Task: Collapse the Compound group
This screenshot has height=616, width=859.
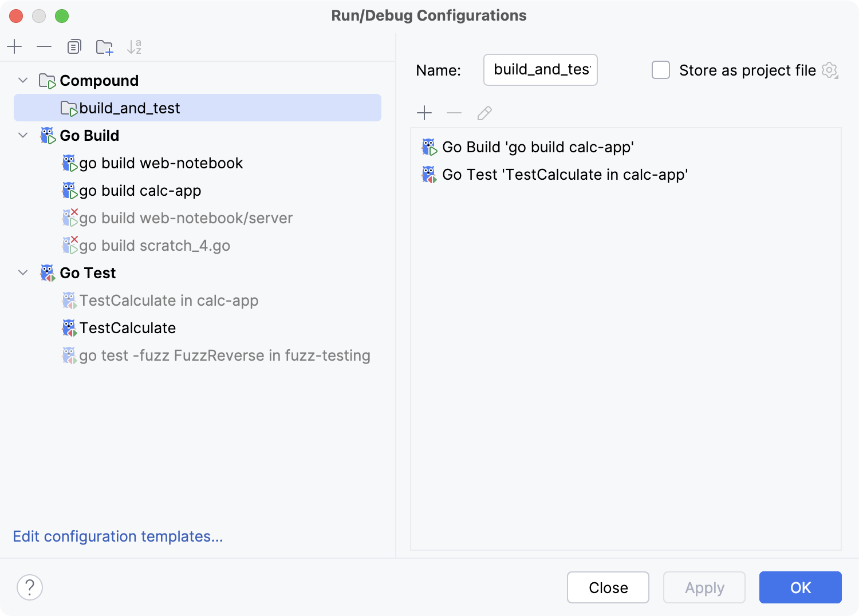Action: (23, 80)
